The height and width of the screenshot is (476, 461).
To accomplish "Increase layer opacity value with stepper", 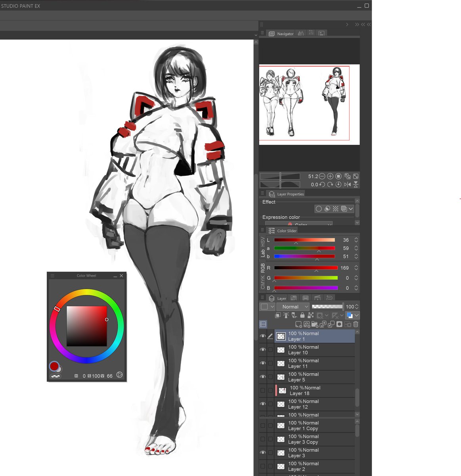I will click(x=357, y=305).
